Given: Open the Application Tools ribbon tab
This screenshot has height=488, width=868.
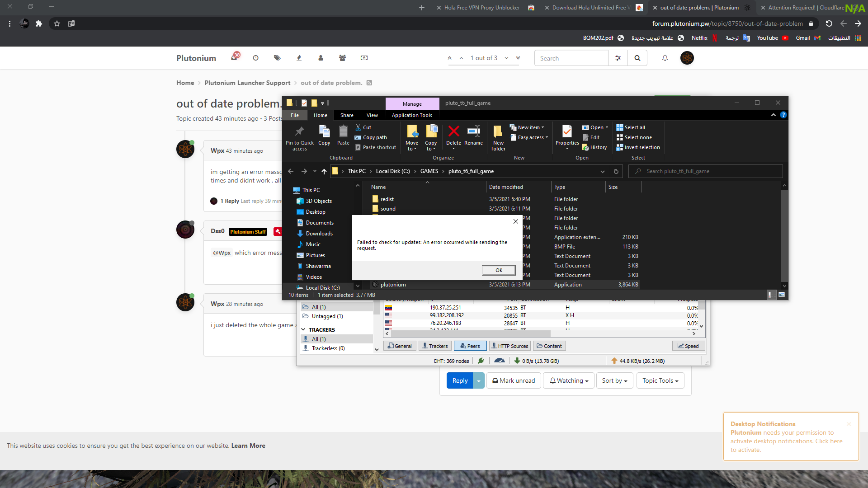Looking at the screenshot, I should [x=412, y=115].
